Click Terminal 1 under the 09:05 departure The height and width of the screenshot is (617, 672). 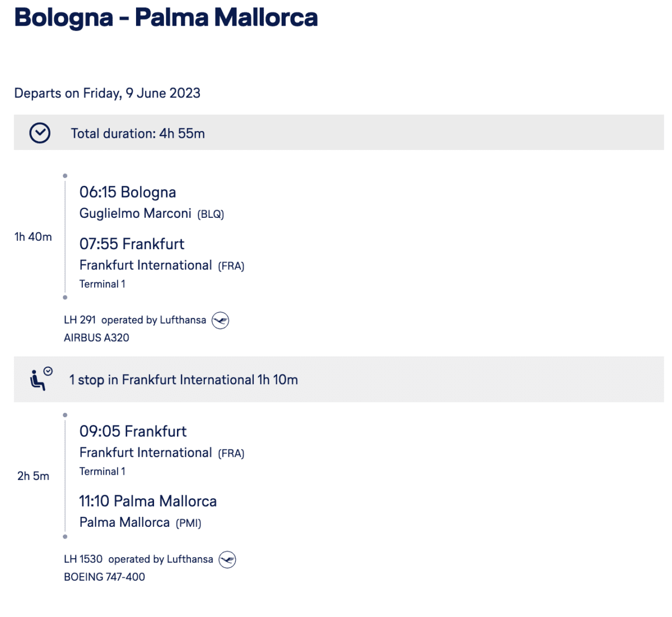coord(102,471)
